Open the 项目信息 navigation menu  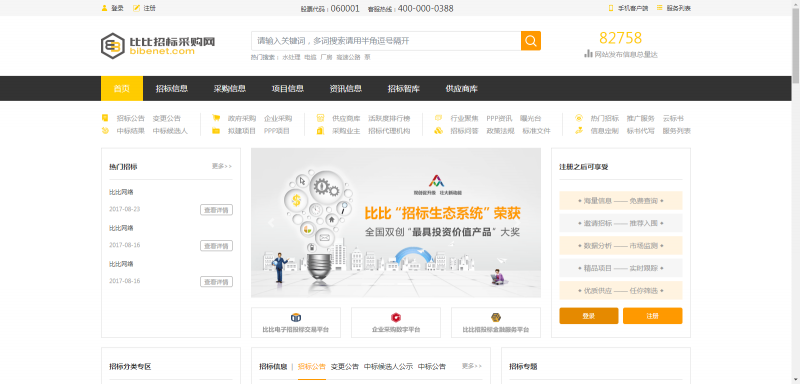coord(288,89)
